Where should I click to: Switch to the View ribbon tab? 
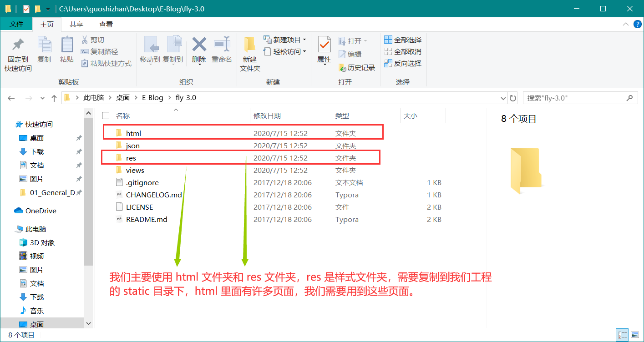106,25
